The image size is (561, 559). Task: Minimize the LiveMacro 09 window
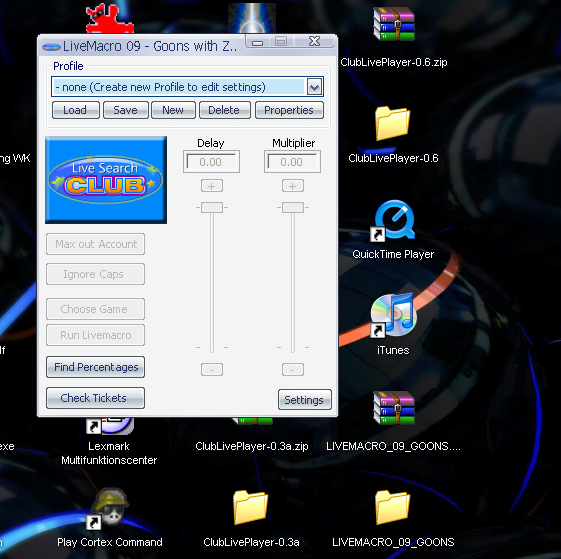coord(257,42)
